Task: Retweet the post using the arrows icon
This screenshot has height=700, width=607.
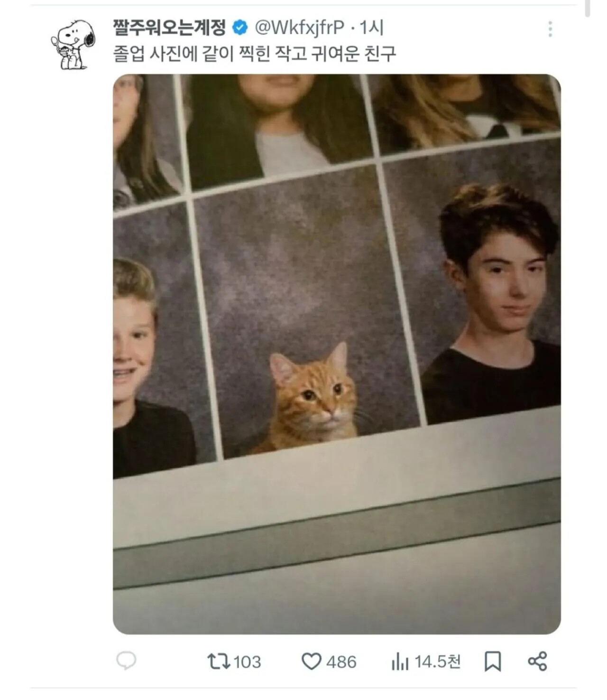Action: click(x=219, y=661)
